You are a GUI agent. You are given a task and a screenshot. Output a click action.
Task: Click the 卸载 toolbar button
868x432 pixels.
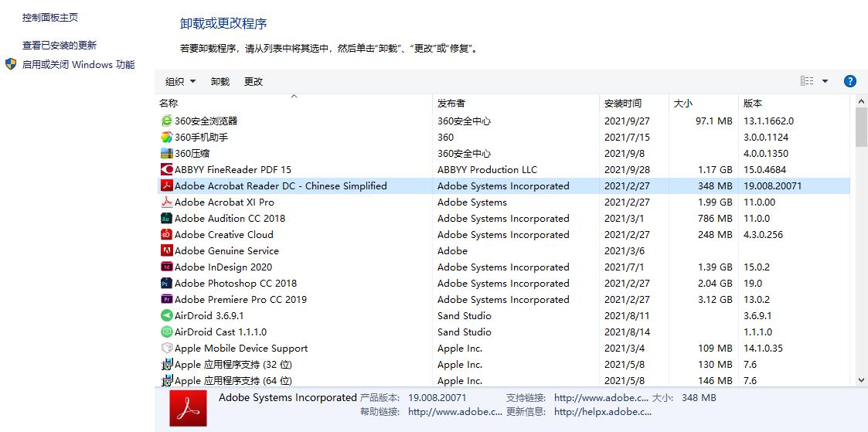click(x=220, y=81)
